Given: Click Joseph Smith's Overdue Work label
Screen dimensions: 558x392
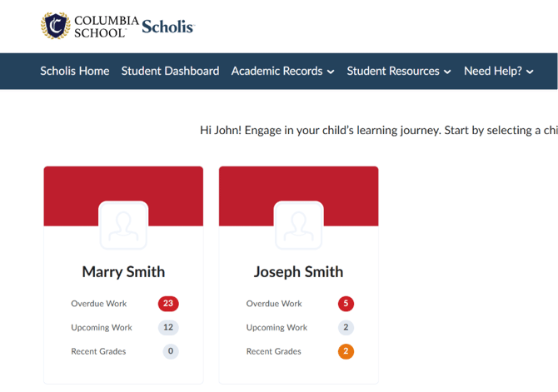Looking at the screenshot, I should pos(274,304).
